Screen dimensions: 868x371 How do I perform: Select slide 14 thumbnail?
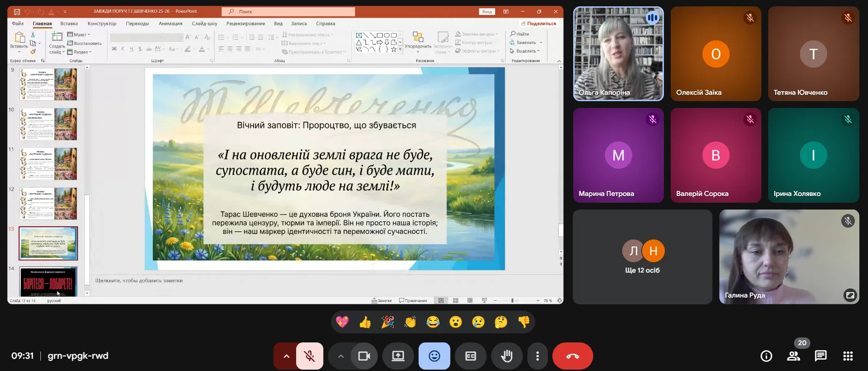tap(48, 282)
